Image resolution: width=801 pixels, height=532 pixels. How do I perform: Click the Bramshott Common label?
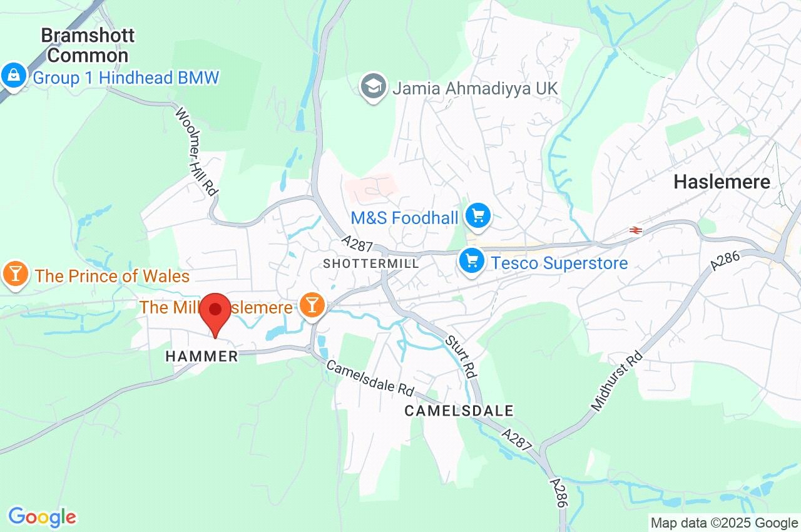pos(88,45)
